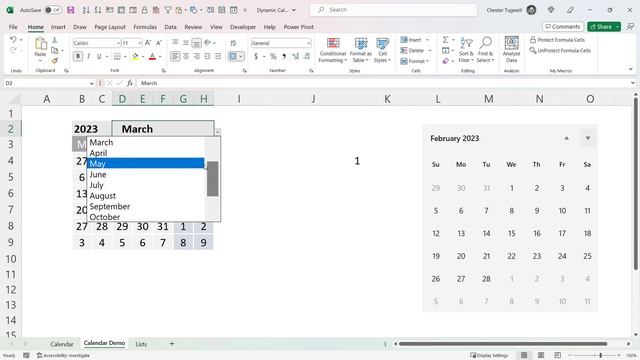Open the Comments pane

(x=563, y=27)
